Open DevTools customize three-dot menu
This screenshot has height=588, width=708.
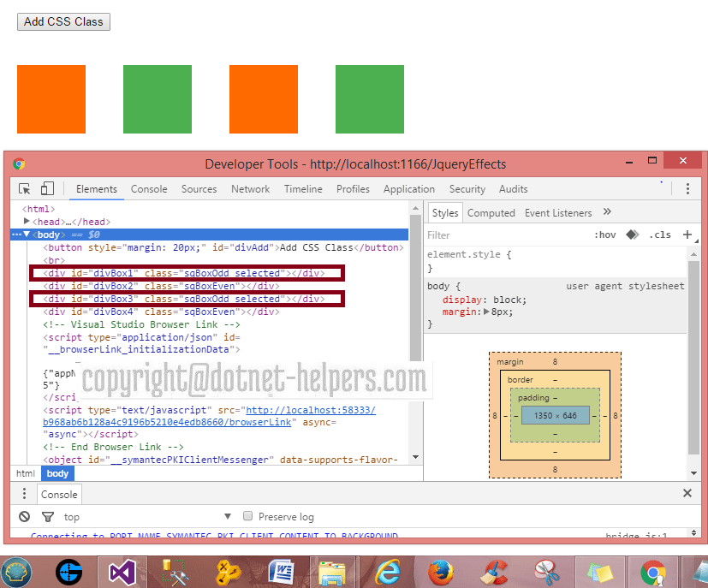coord(687,188)
